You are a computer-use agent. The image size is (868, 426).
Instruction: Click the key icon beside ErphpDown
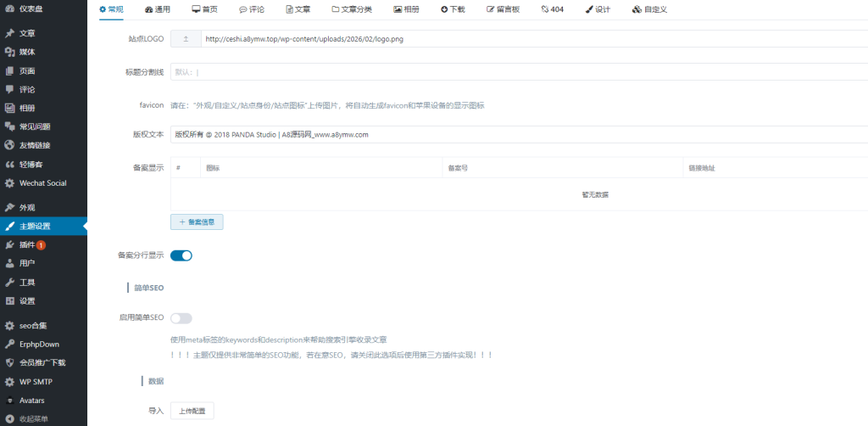pyautogui.click(x=9, y=344)
